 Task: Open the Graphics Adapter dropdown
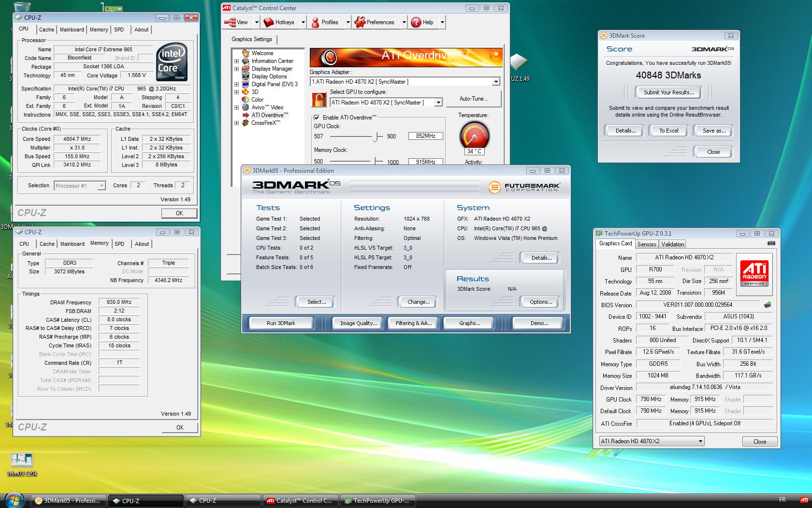pyautogui.click(x=496, y=82)
